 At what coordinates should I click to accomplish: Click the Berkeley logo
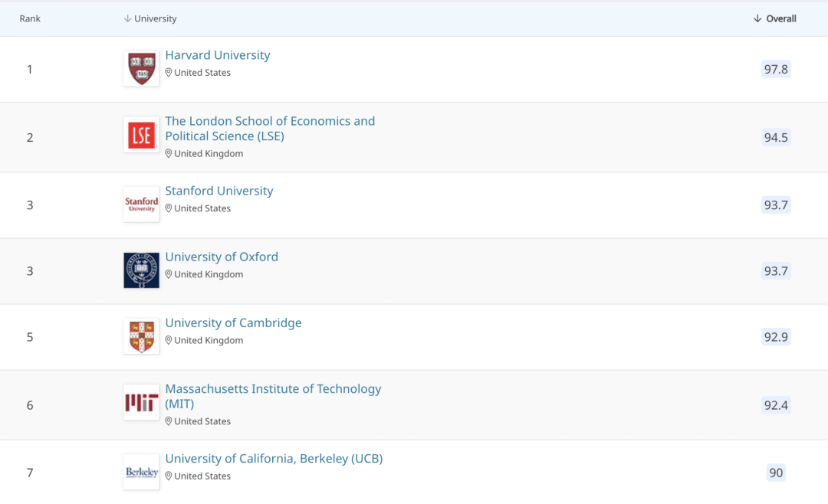point(141,472)
